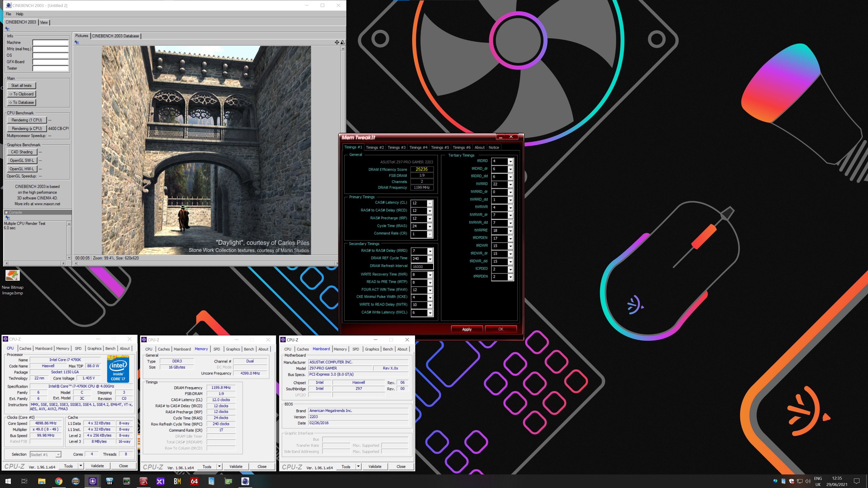Open the network status tray icon
Viewport: 868px width, 488px height.
[x=800, y=481]
